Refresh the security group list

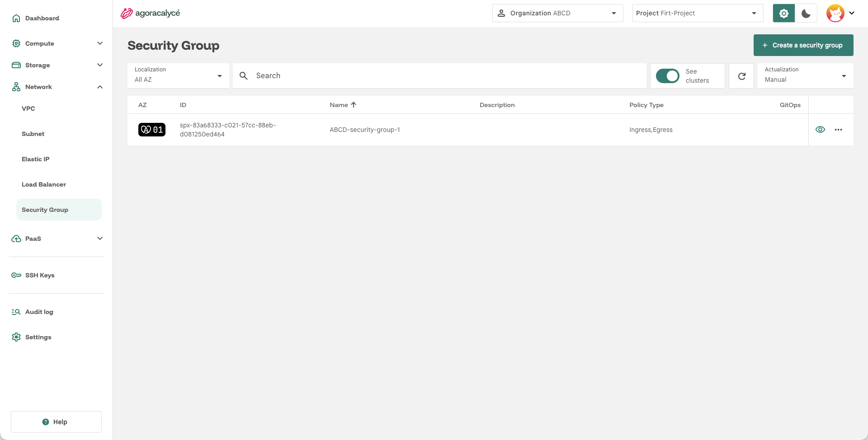tap(741, 76)
